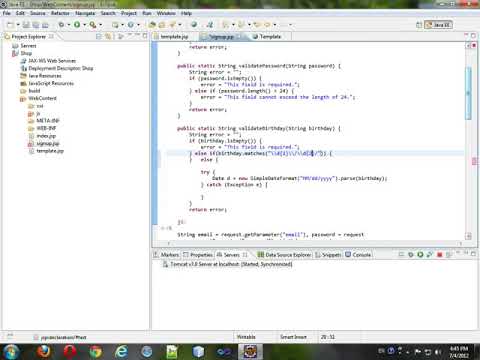Click the green Run icon in main toolbar
The height and width of the screenshot is (360, 480).
click(77, 25)
